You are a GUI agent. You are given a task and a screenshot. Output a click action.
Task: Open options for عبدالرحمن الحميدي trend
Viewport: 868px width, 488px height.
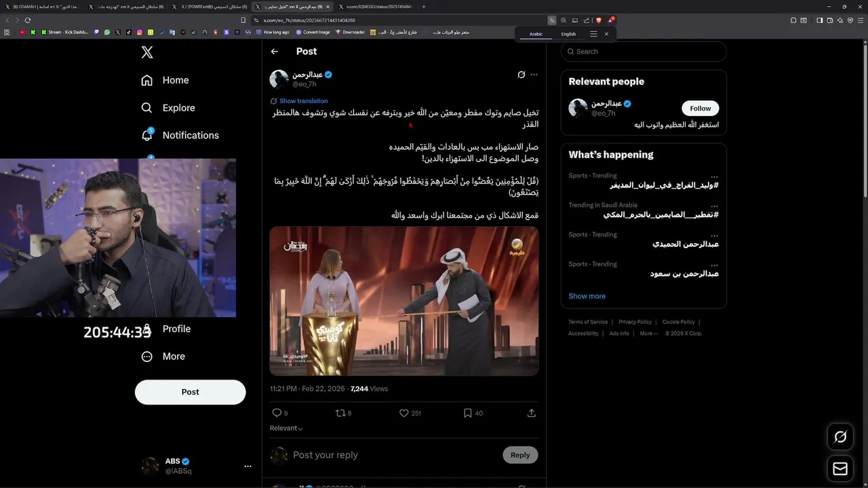point(714,235)
